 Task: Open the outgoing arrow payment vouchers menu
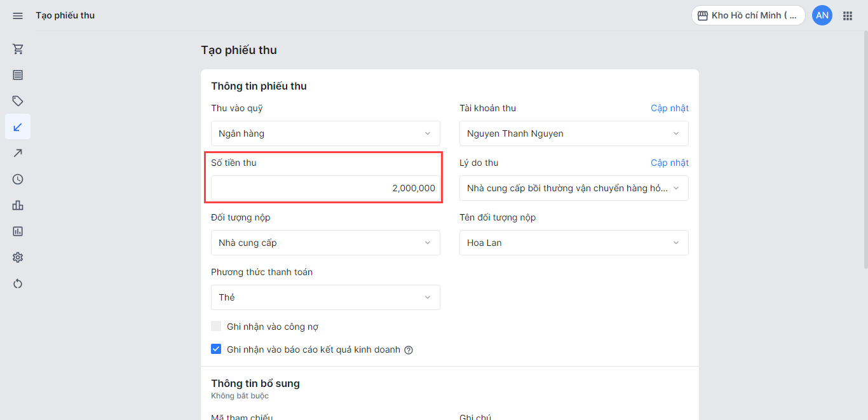click(18, 153)
